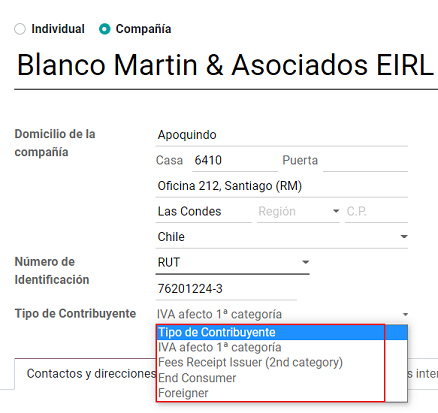Select the Compañía radio button
Image resolution: width=438 pixels, height=413 pixels.
pos(105,29)
